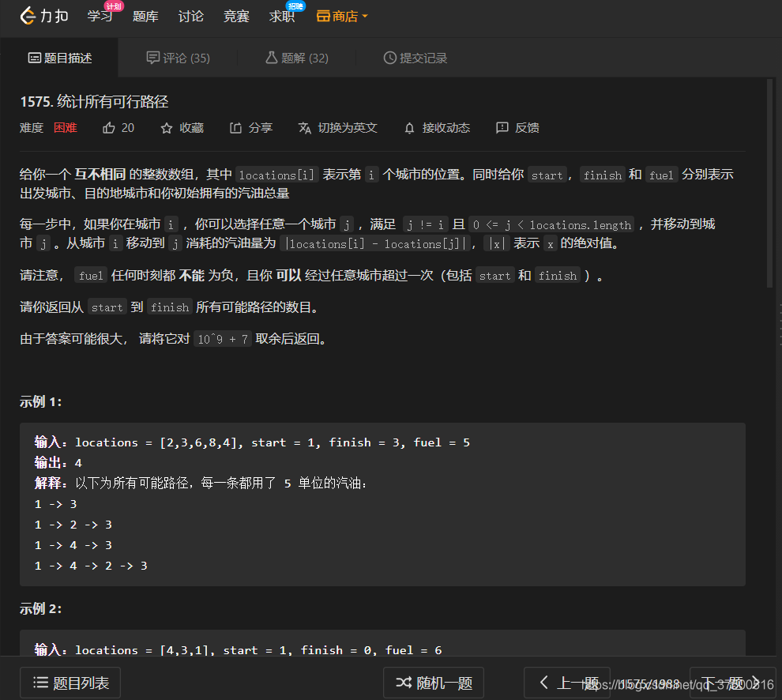Click the 收藏 favorite label
Viewport: 782px width, 700px height.
(191, 128)
